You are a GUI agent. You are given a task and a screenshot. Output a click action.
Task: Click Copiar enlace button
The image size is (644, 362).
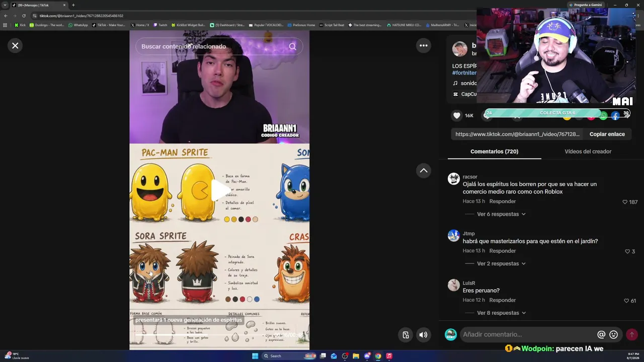607,134
